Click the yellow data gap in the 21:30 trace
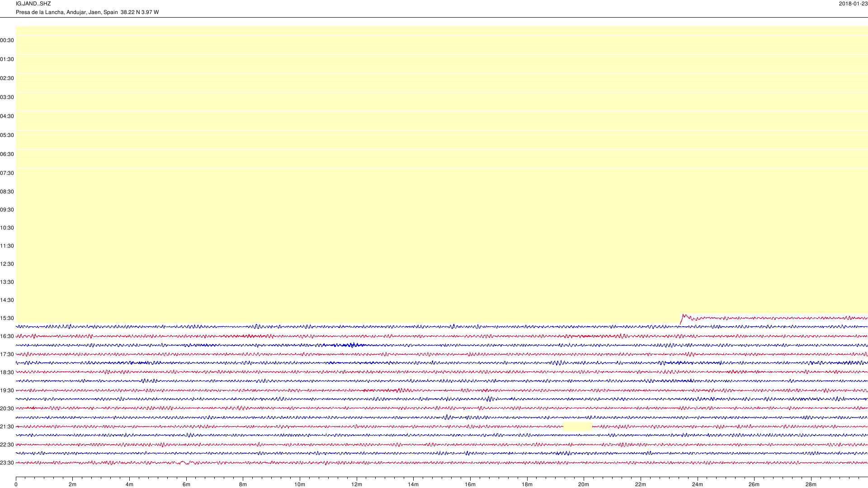The height and width of the screenshot is (488, 868). 577,427
